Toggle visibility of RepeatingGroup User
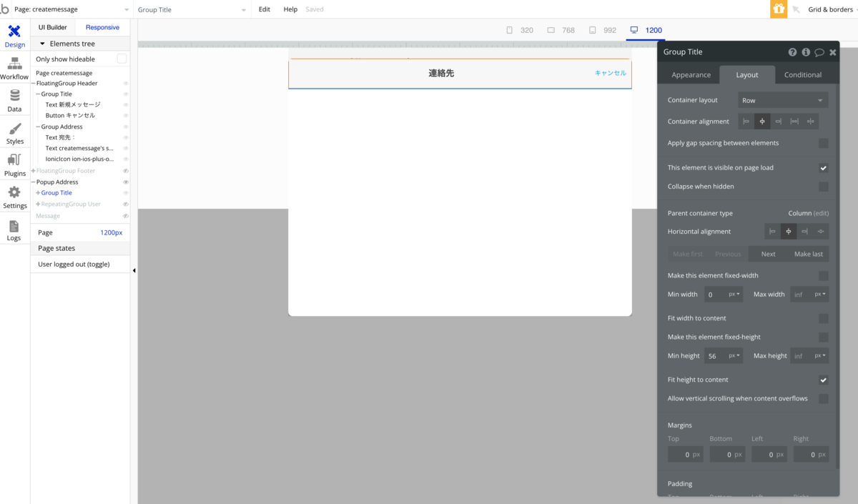The image size is (858, 504). click(126, 204)
